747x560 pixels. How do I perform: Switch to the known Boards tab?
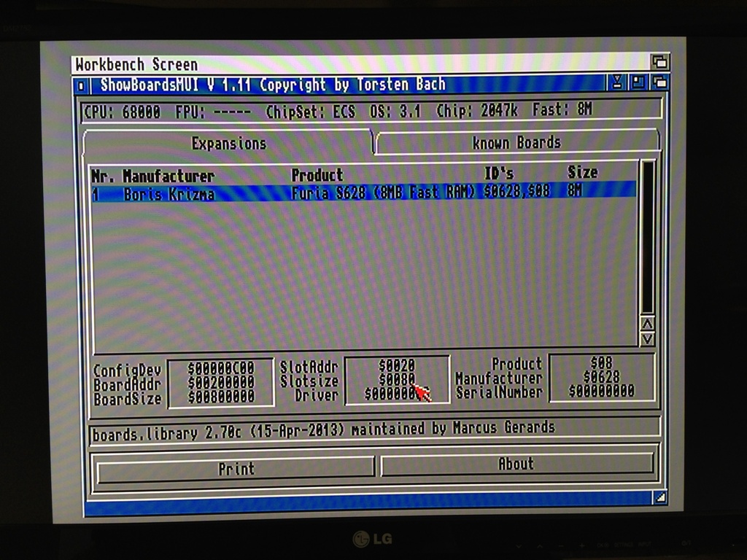[x=517, y=142]
